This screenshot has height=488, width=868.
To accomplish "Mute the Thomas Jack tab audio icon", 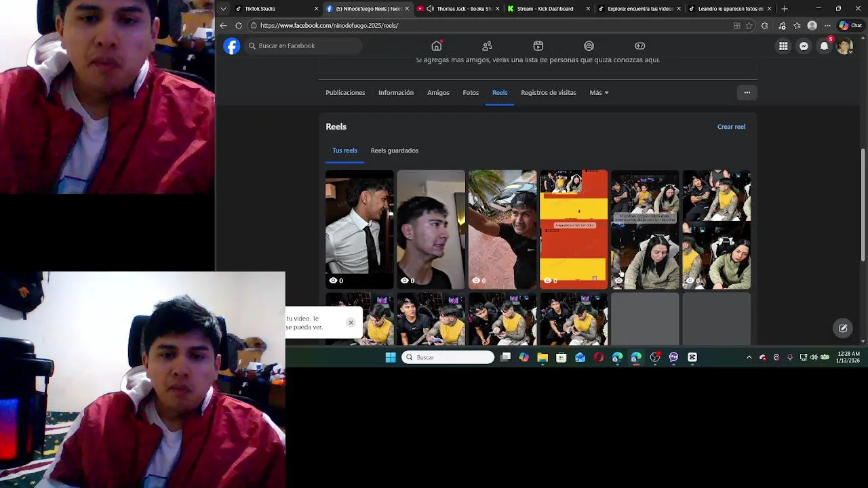I will click(x=430, y=9).
